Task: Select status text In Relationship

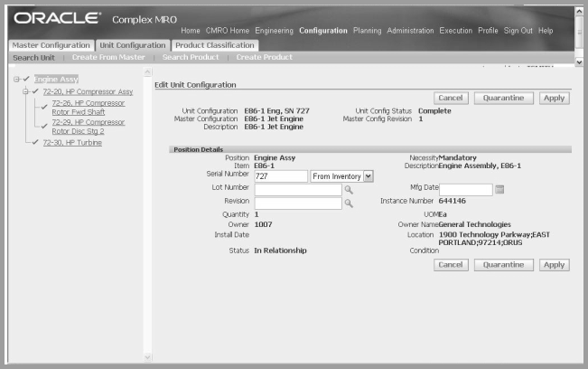Action: 281,251
